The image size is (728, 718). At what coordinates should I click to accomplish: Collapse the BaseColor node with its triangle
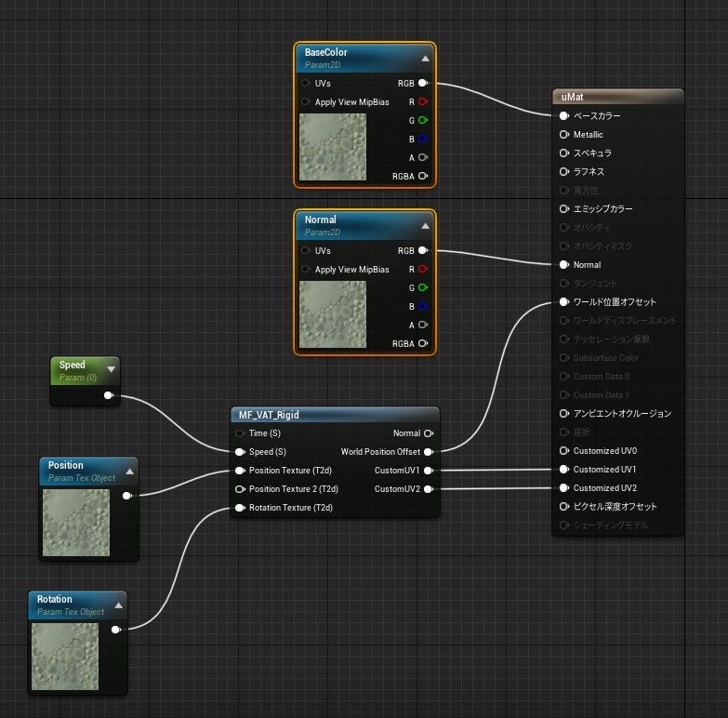coord(425,59)
